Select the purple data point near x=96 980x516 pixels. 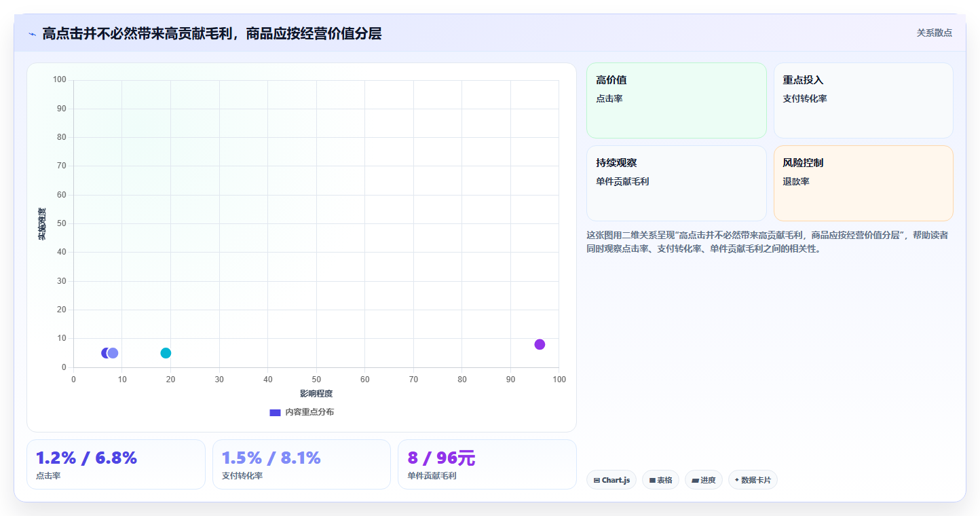(x=540, y=344)
